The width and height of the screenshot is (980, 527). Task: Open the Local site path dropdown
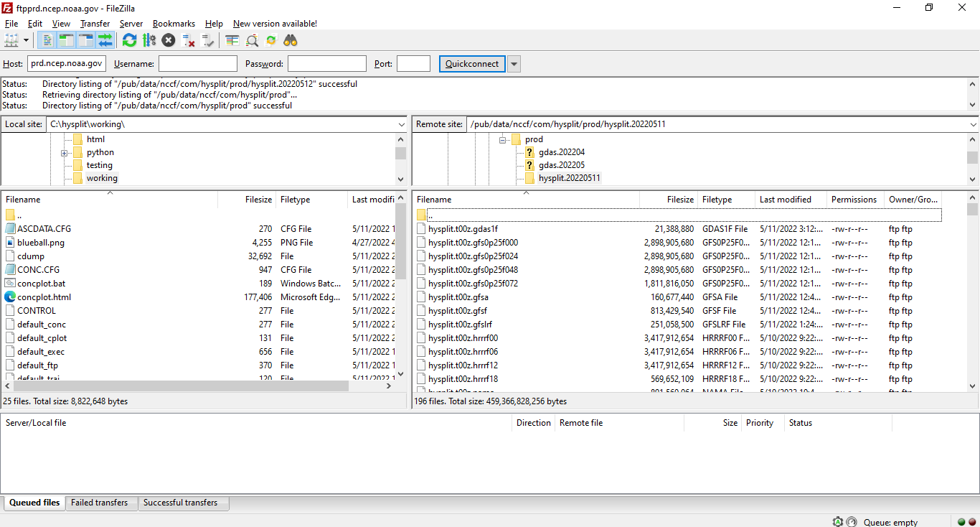(x=401, y=124)
